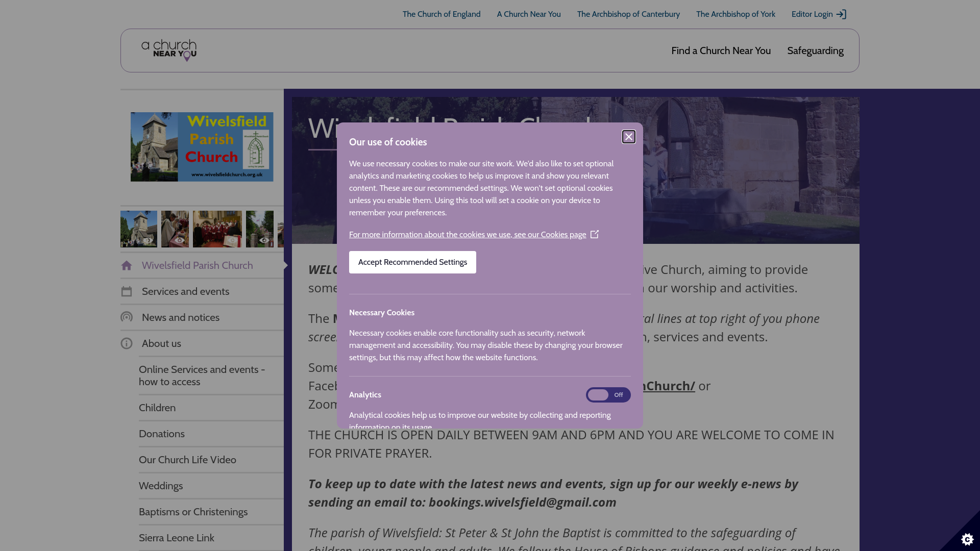
Task: Visit The Archbishop of York link
Action: pyautogui.click(x=736, y=14)
